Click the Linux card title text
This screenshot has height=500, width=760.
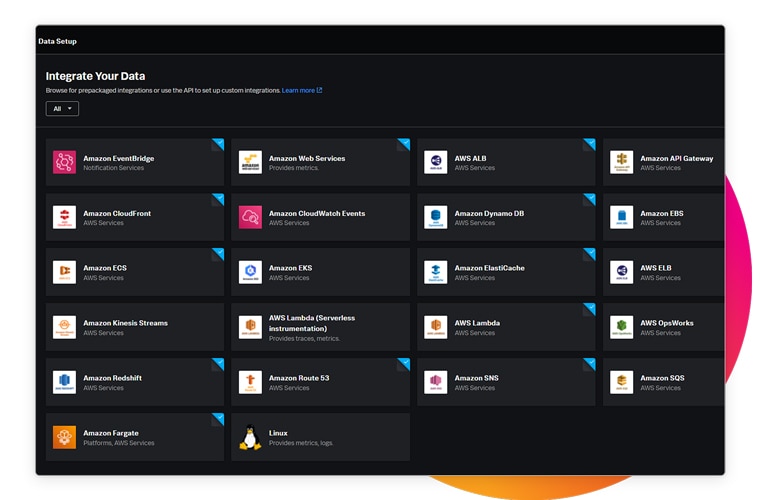(278, 433)
